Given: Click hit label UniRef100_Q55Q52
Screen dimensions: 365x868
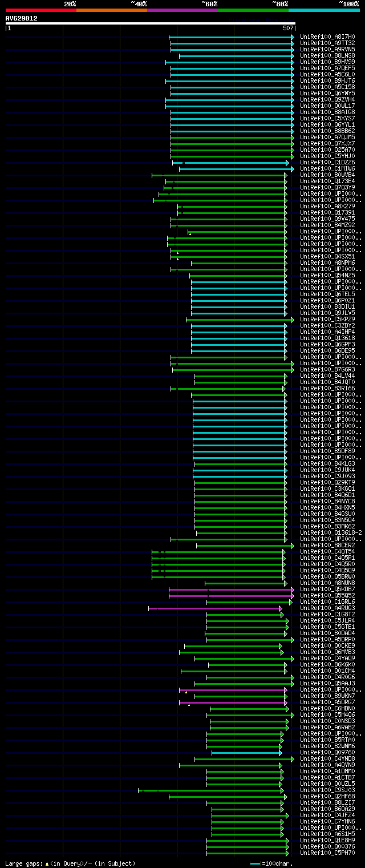Looking at the screenshot, I should point(327,596).
